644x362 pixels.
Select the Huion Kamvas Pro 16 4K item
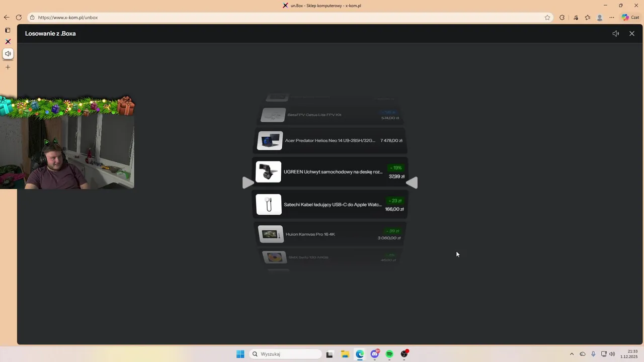point(330,234)
